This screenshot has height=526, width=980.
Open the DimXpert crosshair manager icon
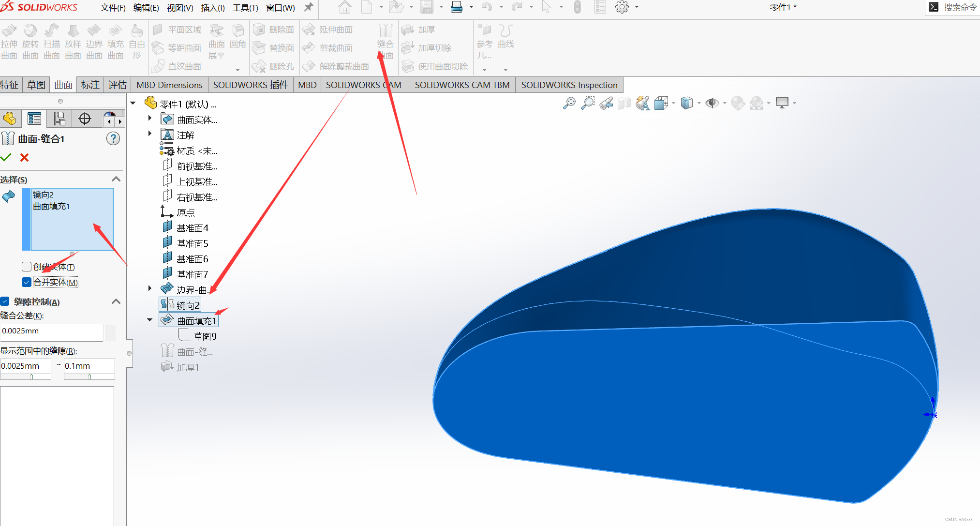pyautogui.click(x=85, y=119)
